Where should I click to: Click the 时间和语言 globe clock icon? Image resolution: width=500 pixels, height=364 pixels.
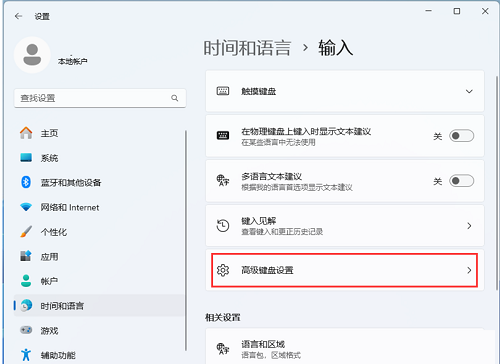(x=26, y=305)
